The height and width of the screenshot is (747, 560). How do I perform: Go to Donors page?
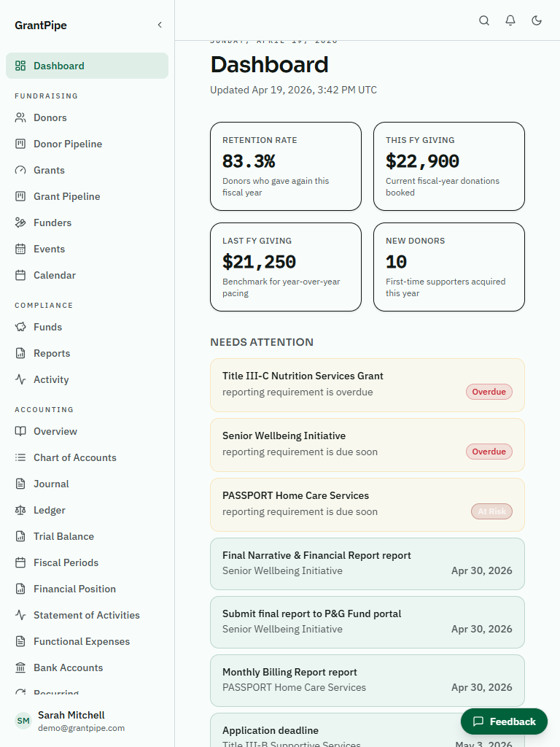(x=87, y=117)
